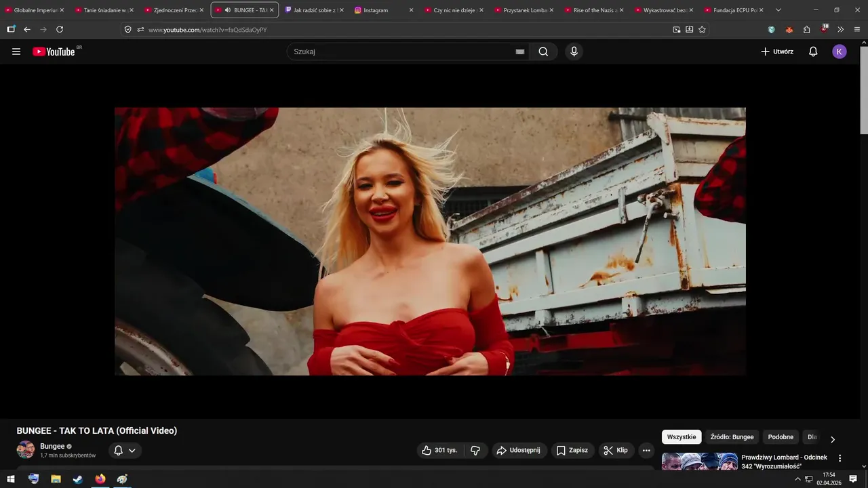Create a clip with Klip button
The height and width of the screenshot is (488, 868).
[x=616, y=450]
